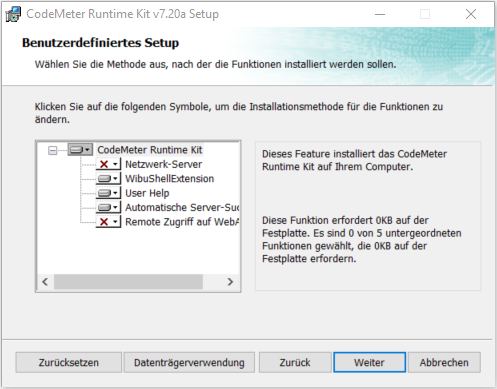This screenshot has width=497, height=389.
Task: Select the Netzwerk-Server tree entry
Action: pyautogui.click(x=163, y=164)
